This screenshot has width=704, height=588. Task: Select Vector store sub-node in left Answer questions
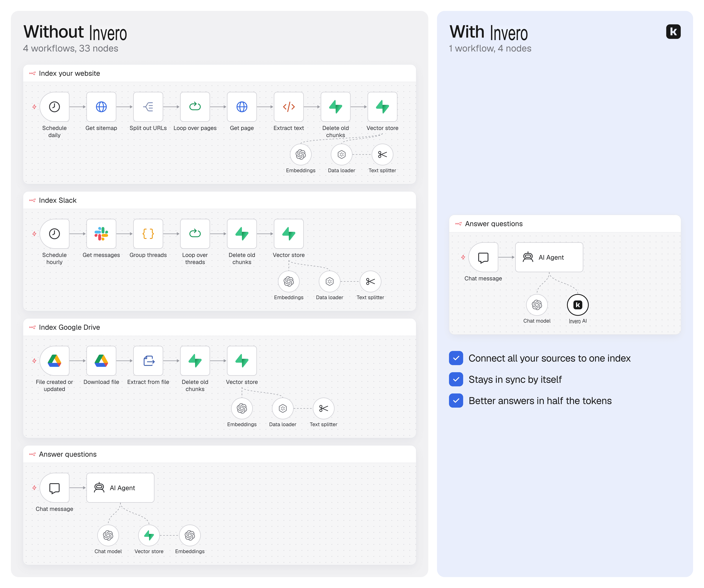[x=149, y=536]
